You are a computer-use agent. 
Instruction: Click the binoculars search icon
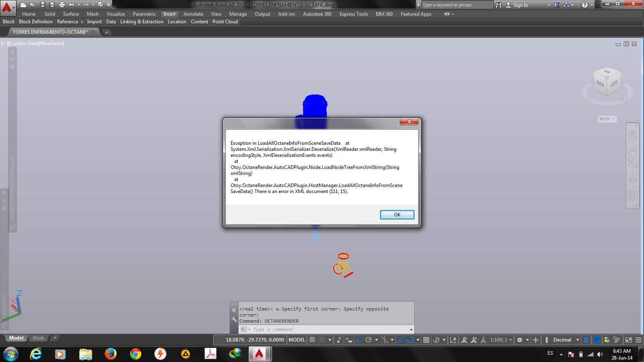coord(499,5)
